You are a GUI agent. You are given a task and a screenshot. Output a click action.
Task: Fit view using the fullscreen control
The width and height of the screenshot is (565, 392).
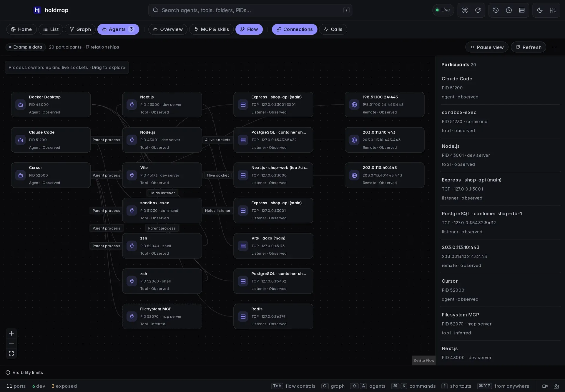tap(11, 353)
